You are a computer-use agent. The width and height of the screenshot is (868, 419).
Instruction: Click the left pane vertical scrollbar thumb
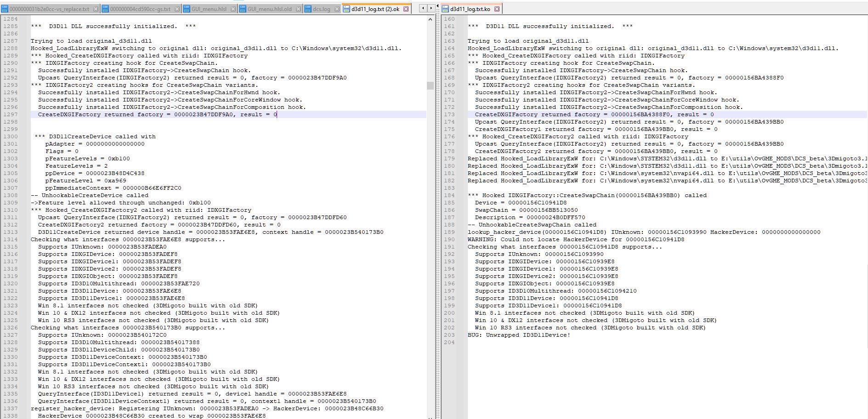[x=431, y=85]
